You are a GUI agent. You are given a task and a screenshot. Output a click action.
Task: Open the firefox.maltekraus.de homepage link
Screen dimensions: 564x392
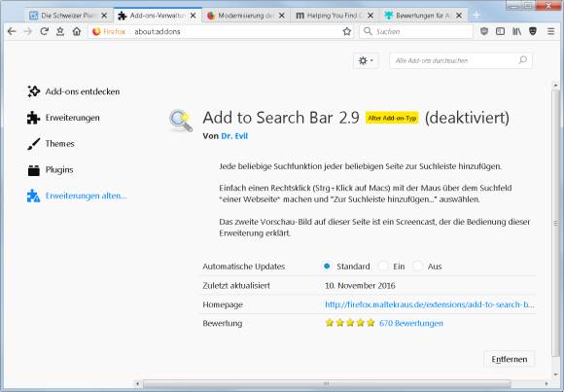(x=430, y=304)
